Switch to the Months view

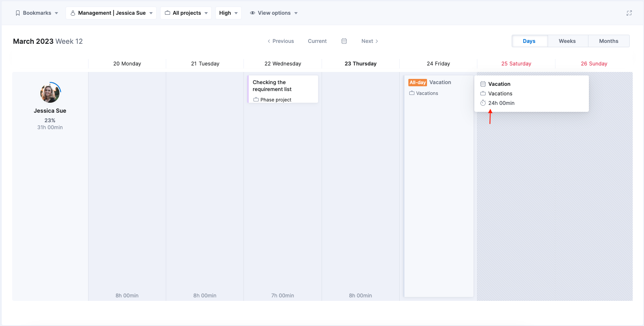click(608, 41)
